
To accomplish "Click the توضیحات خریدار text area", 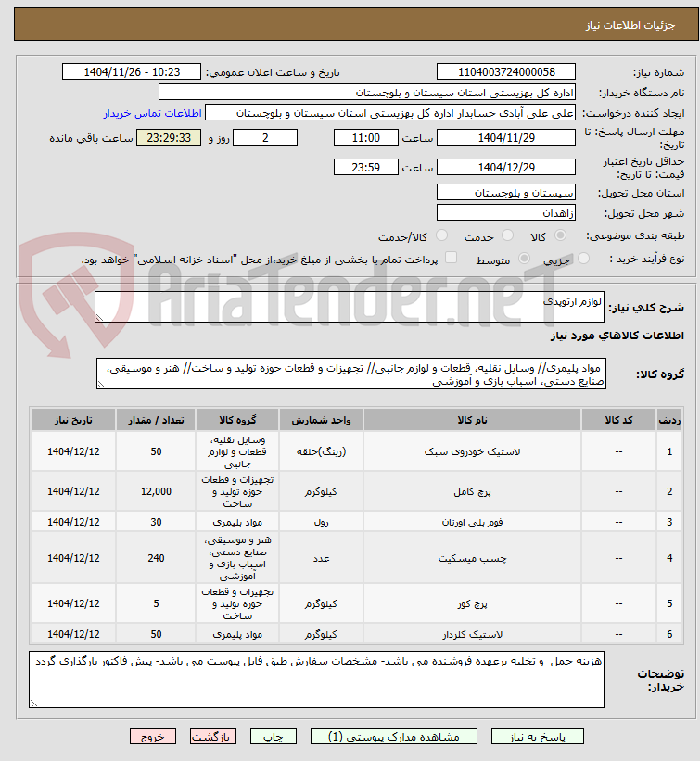I will [x=316, y=679].
